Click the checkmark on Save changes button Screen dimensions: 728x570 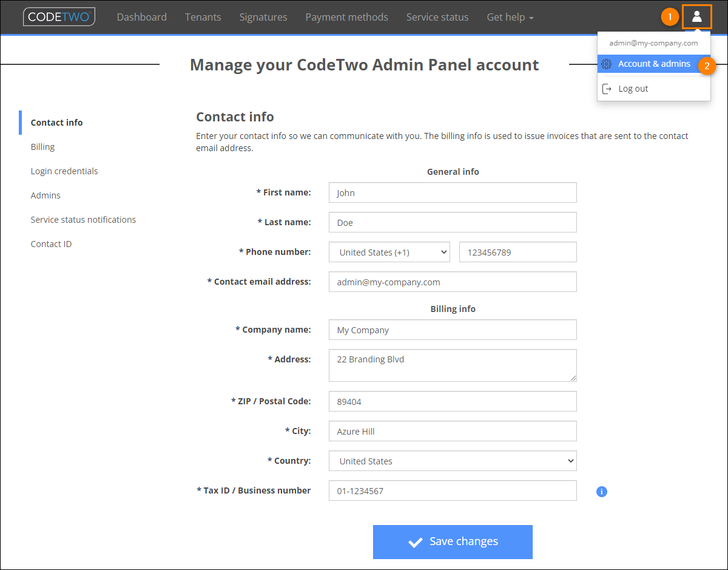[x=416, y=541]
